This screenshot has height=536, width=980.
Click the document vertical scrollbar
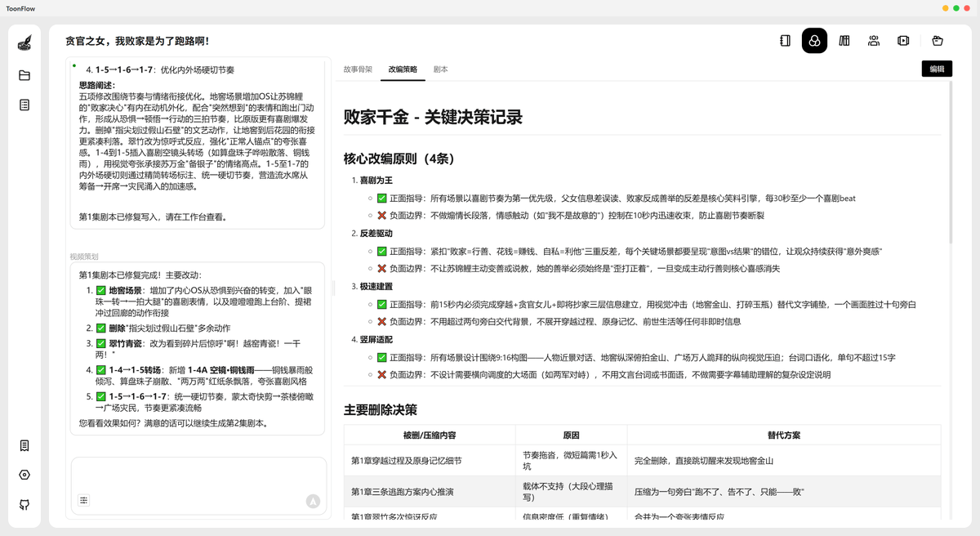click(x=950, y=163)
